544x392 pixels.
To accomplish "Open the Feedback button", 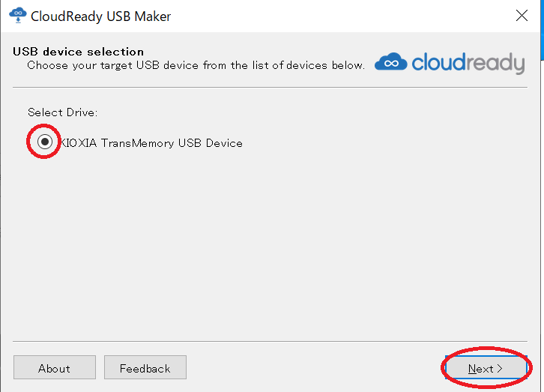I will [x=145, y=367].
